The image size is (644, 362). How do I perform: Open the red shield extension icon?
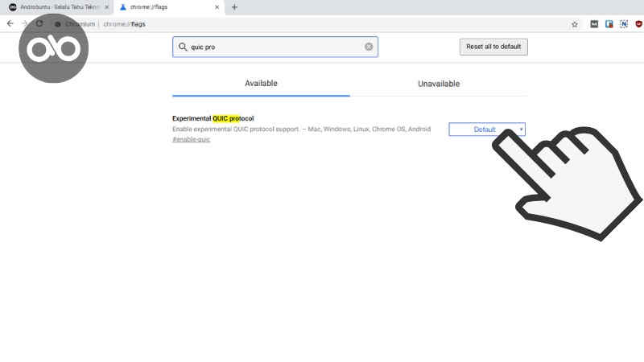(x=638, y=24)
